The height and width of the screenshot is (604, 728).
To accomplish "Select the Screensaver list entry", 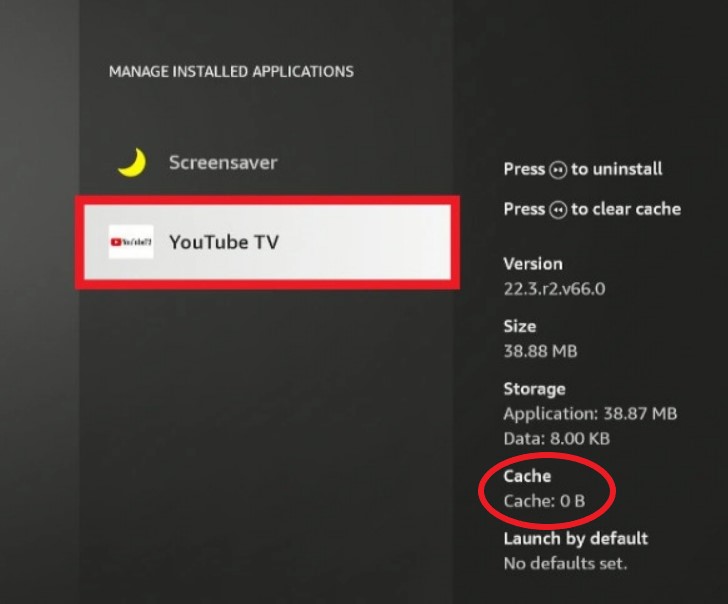I will [x=267, y=162].
